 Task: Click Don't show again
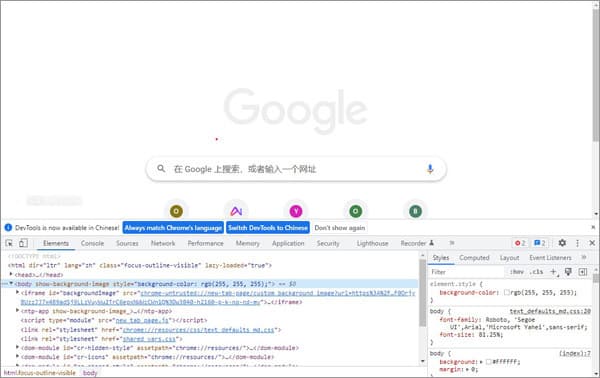(x=340, y=228)
